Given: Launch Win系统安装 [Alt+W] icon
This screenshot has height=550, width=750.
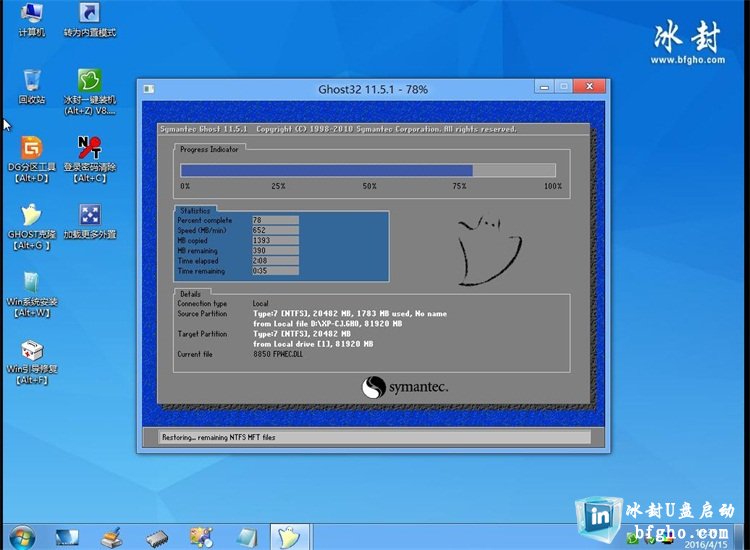Looking at the screenshot, I should tap(32, 294).
